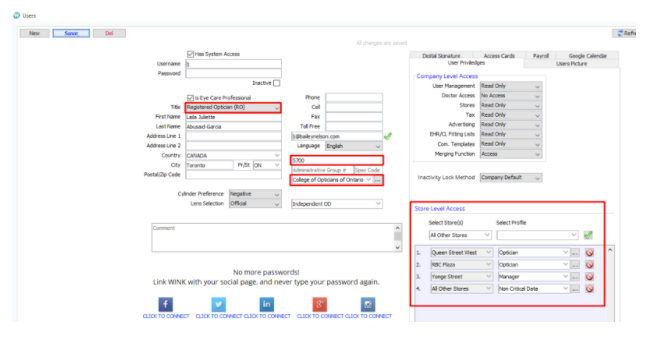Click license number field showing 5700
This screenshot has height=360, width=660.
tap(337, 160)
